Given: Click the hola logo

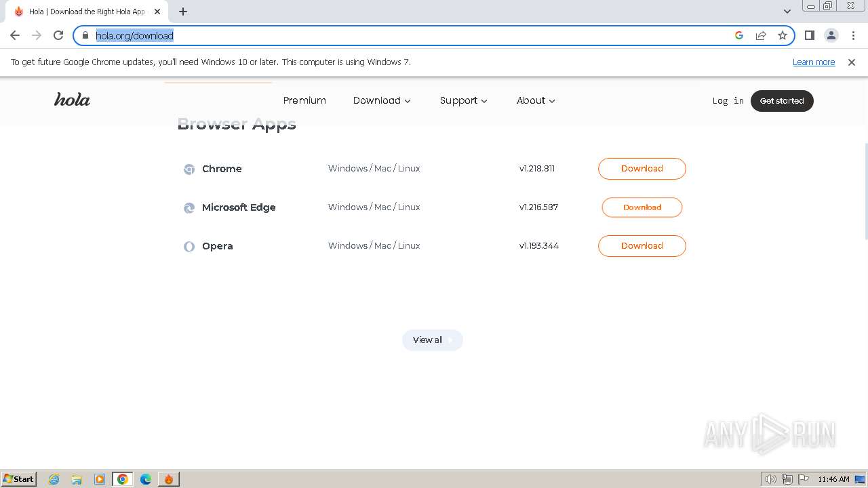Looking at the screenshot, I should [x=72, y=100].
